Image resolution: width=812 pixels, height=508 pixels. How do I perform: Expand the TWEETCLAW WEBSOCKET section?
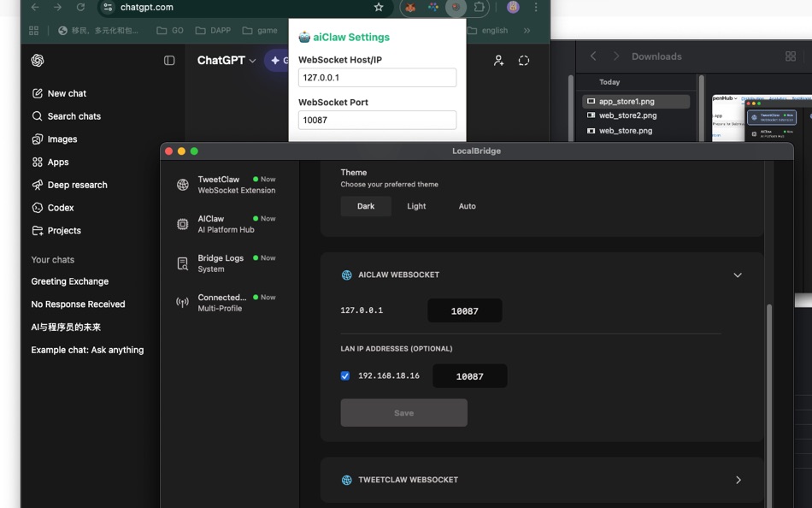738,480
